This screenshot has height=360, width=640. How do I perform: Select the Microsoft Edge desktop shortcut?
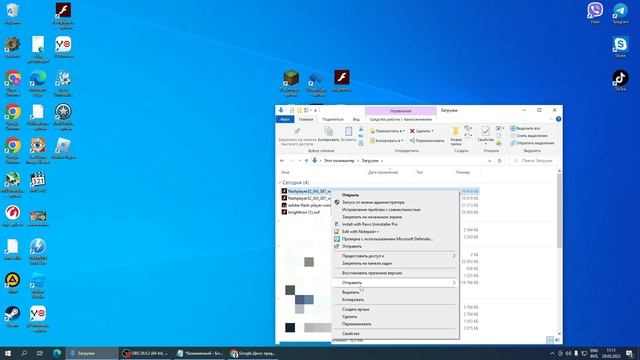38,83
